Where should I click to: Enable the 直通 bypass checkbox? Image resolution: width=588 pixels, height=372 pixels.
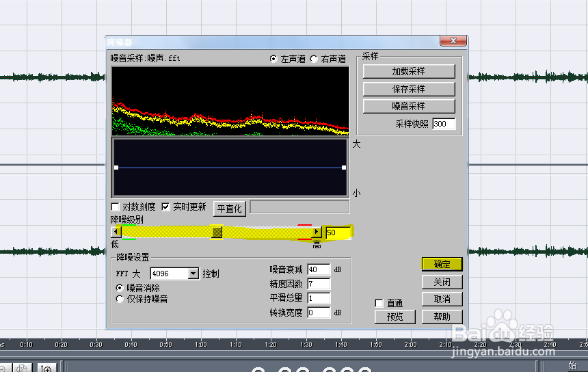pyautogui.click(x=379, y=303)
